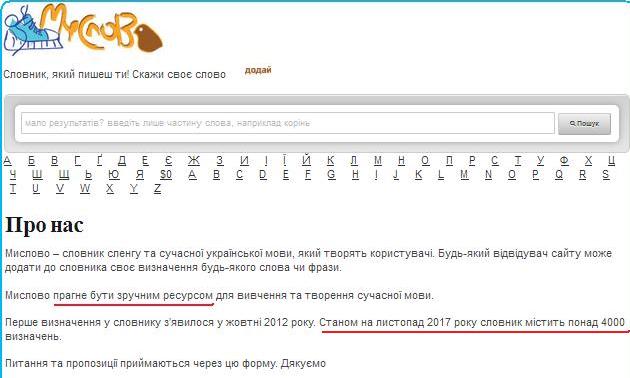Open letter Ї word list
This screenshot has height=378, width=630.
284,161
